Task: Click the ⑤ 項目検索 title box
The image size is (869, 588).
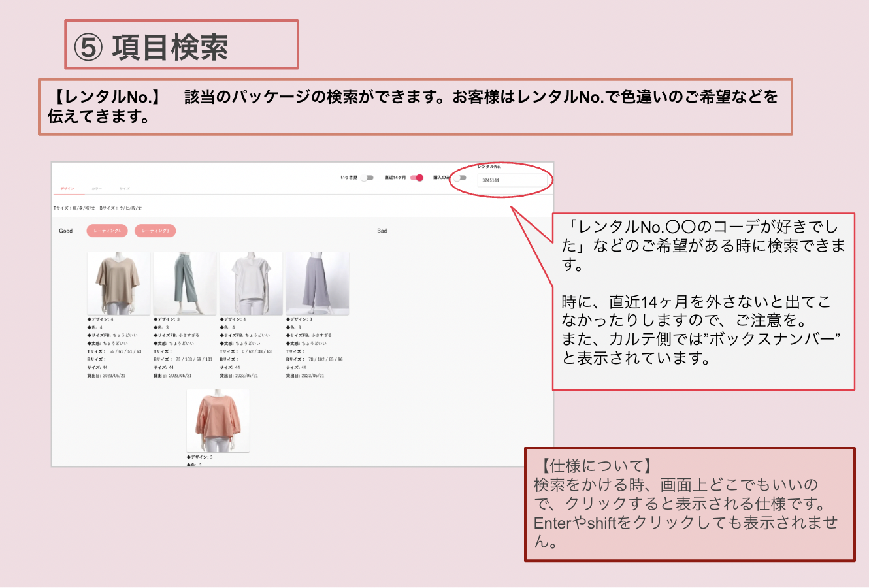Action: (181, 45)
